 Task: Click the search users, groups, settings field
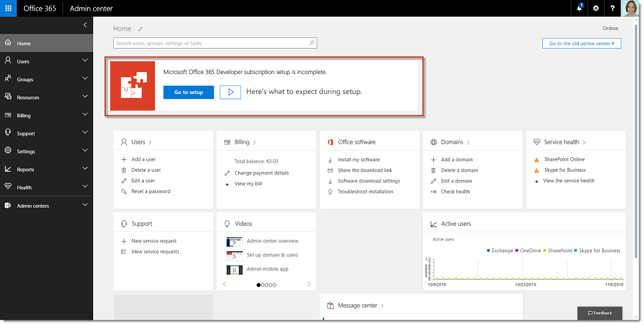(x=215, y=43)
